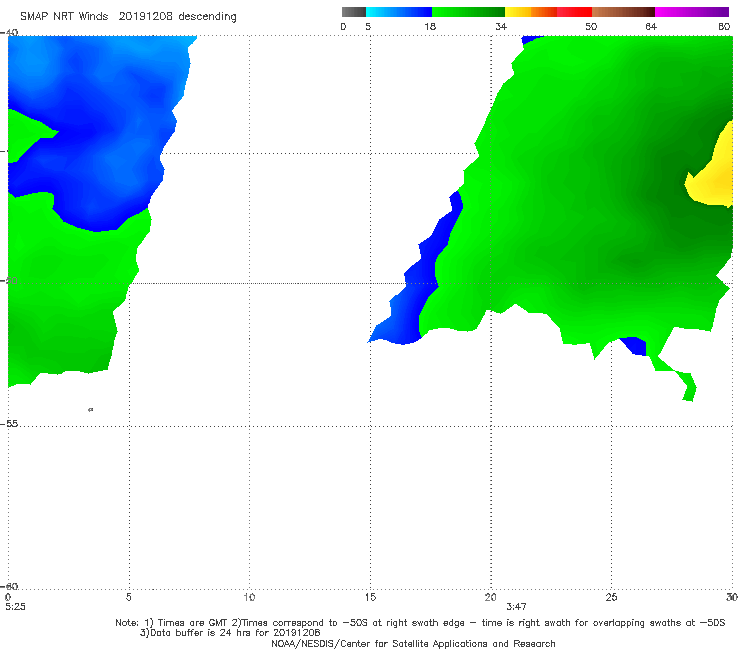Click the small blue patch near 26 longitude
Viewport: 740px width, 650px height.
point(635,346)
